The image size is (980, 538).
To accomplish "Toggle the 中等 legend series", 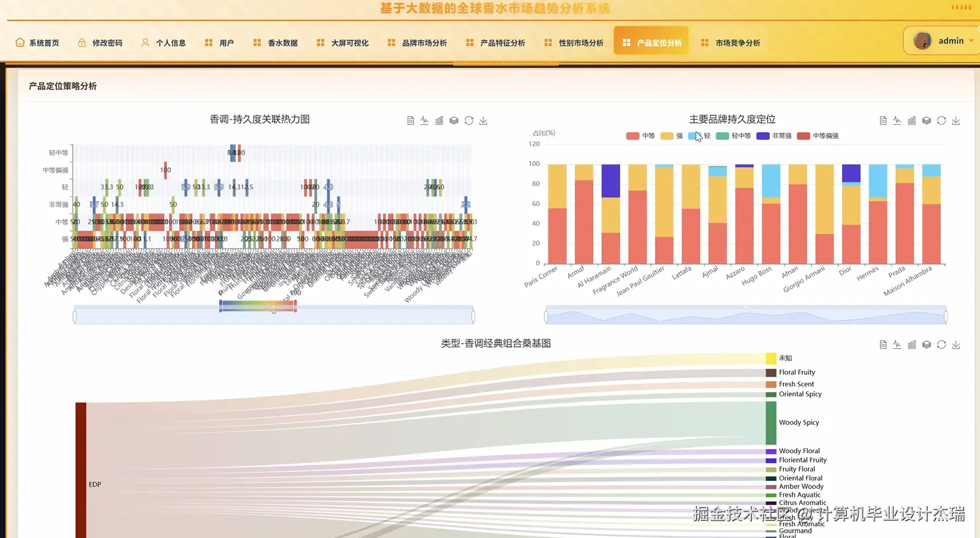I will pyautogui.click(x=641, y=136).
